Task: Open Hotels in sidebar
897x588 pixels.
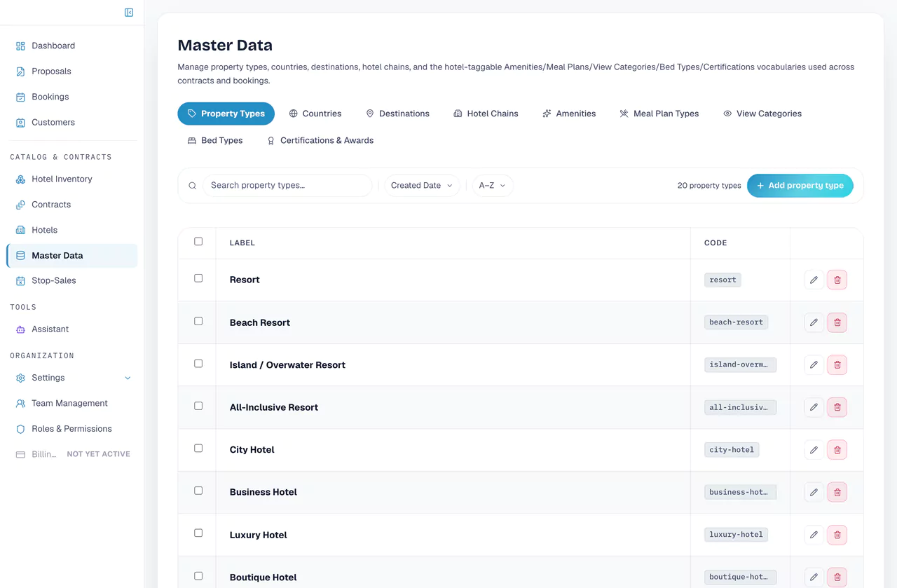Action: [x=72, y=230]
